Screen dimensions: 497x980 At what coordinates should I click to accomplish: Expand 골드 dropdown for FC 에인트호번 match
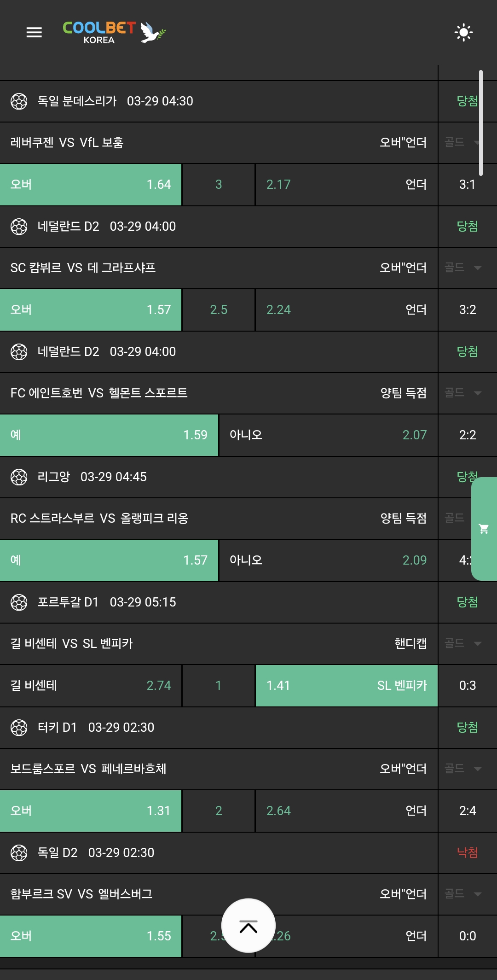463,393
